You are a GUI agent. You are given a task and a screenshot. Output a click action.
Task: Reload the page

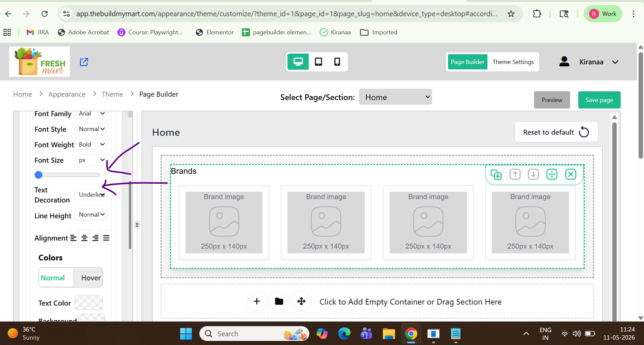45,14
